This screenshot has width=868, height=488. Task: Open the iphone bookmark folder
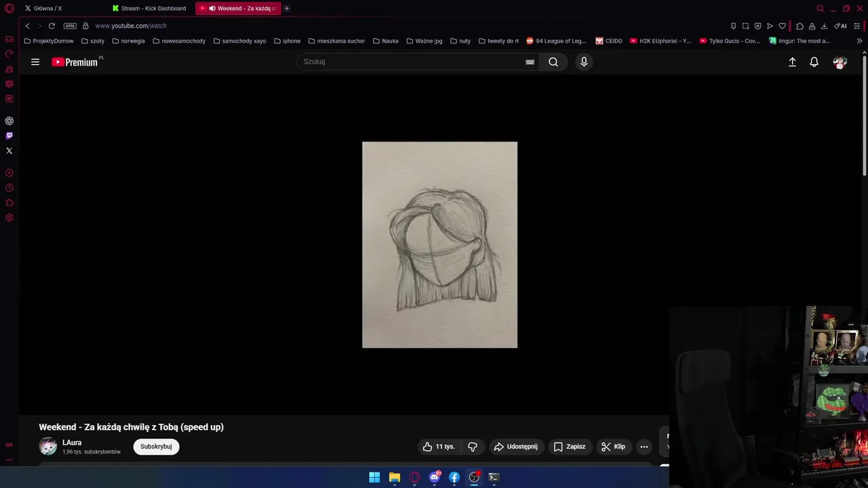pyautogui.click(x=288, y=41)
